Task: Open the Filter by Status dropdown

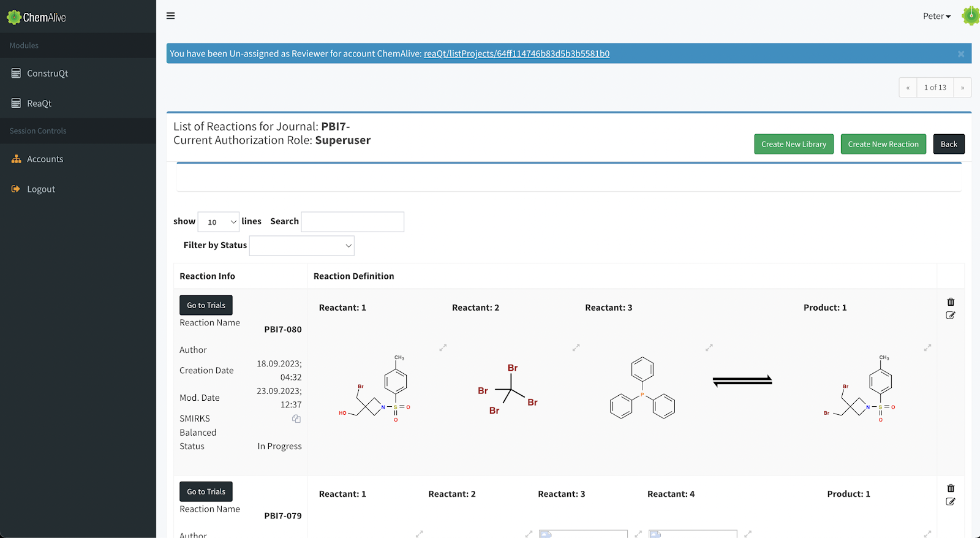Action: click(x=302, y=246)
